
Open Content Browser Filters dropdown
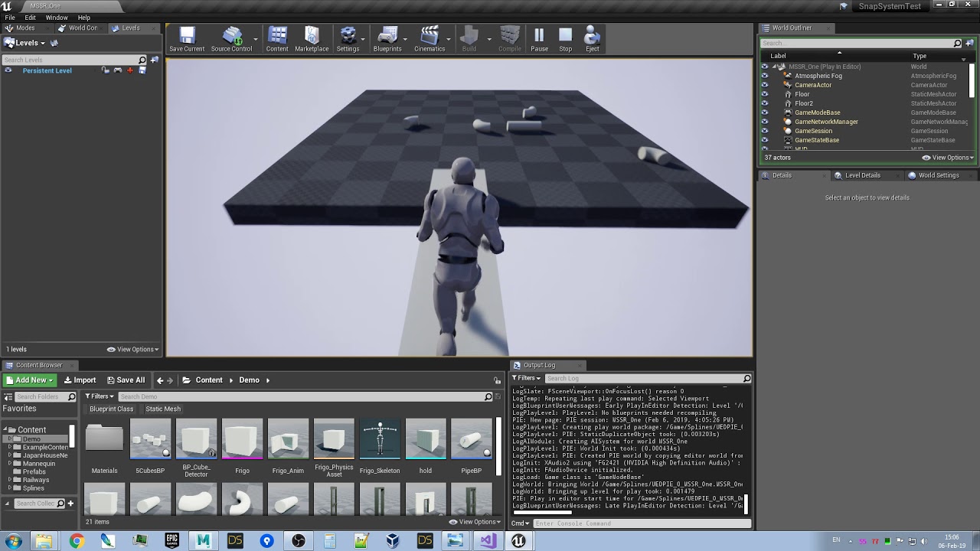tap(100, 396)
